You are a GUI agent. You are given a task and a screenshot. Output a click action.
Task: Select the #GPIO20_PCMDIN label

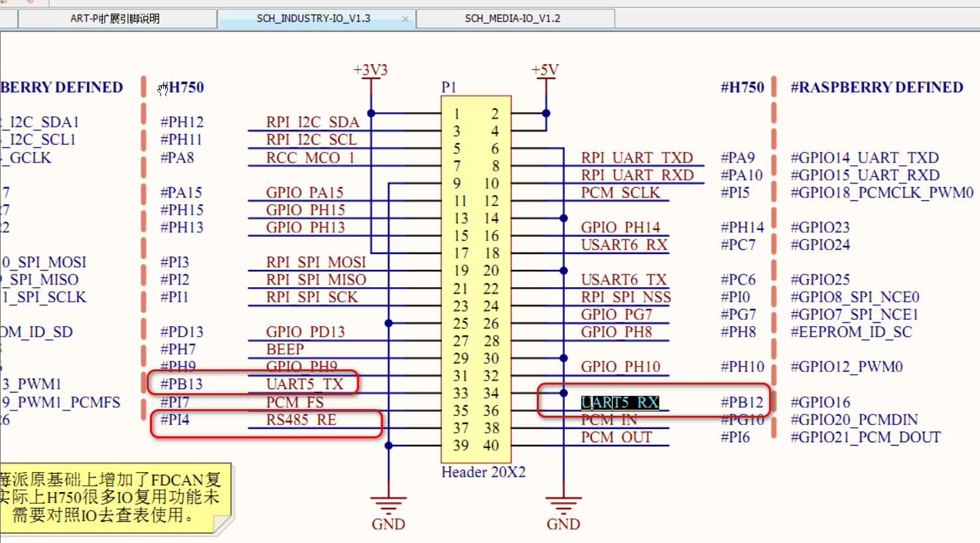[855, 420]
